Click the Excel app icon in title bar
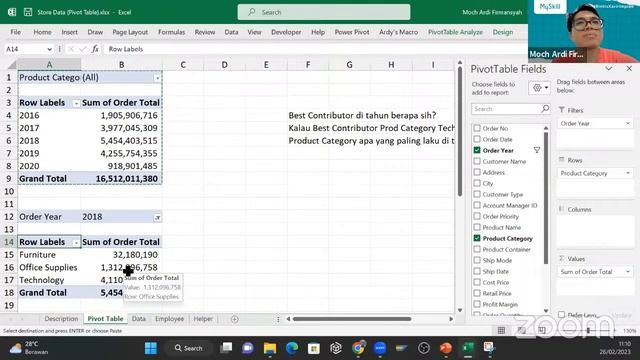 12,12
